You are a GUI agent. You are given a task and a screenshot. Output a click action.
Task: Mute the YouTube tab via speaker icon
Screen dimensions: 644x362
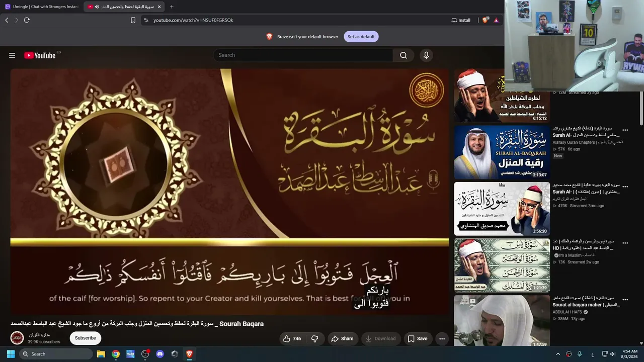point(97,7)
